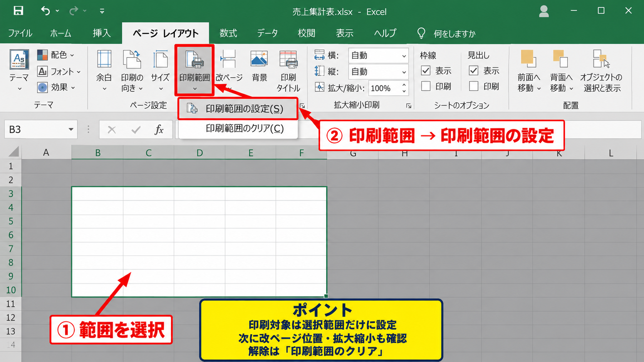Click the 印刷の向き orientation icon
This screenshot has height=362, width=644.
[132, 60]
